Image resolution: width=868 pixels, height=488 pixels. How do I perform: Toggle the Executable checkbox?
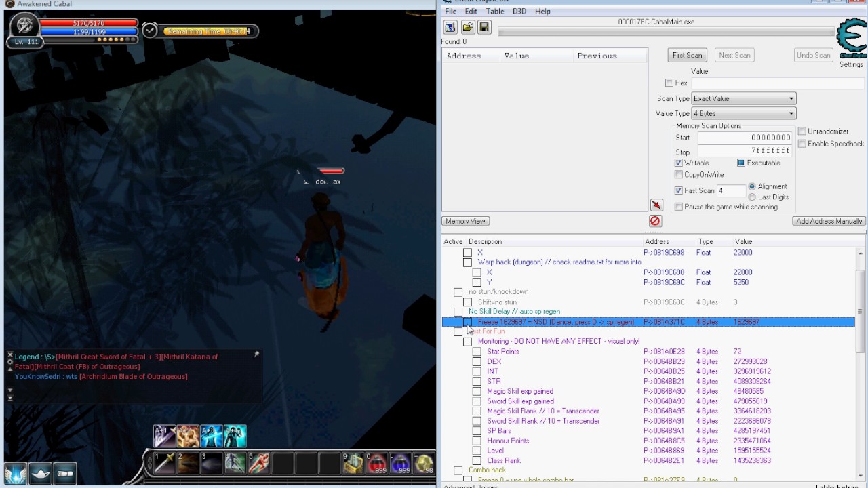click(741, 163)
